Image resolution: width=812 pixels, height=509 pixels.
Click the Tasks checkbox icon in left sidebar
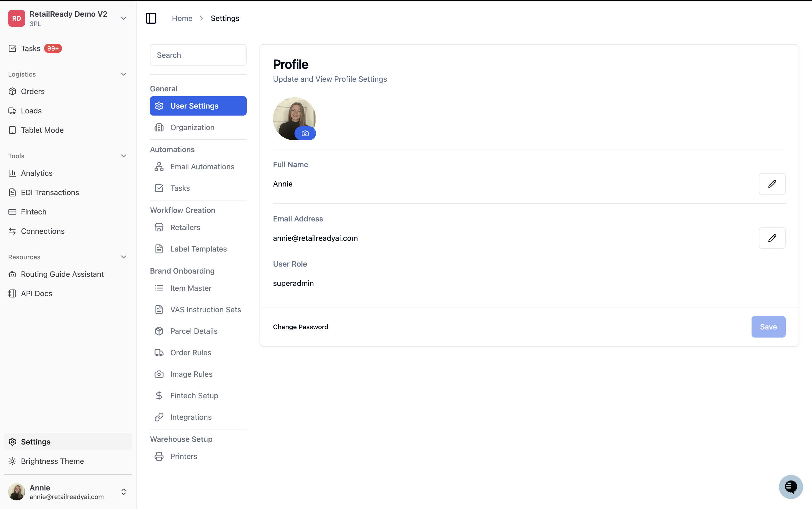click(x=12, y=48)
